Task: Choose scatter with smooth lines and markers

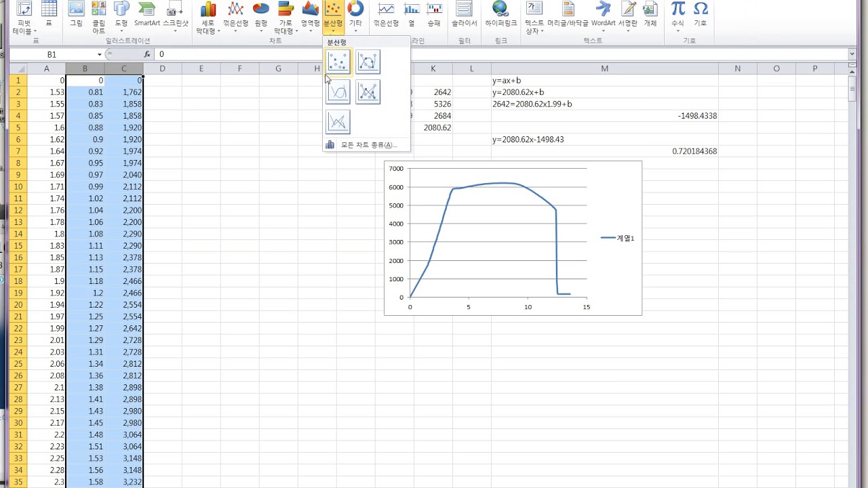Action: point(368,62)
